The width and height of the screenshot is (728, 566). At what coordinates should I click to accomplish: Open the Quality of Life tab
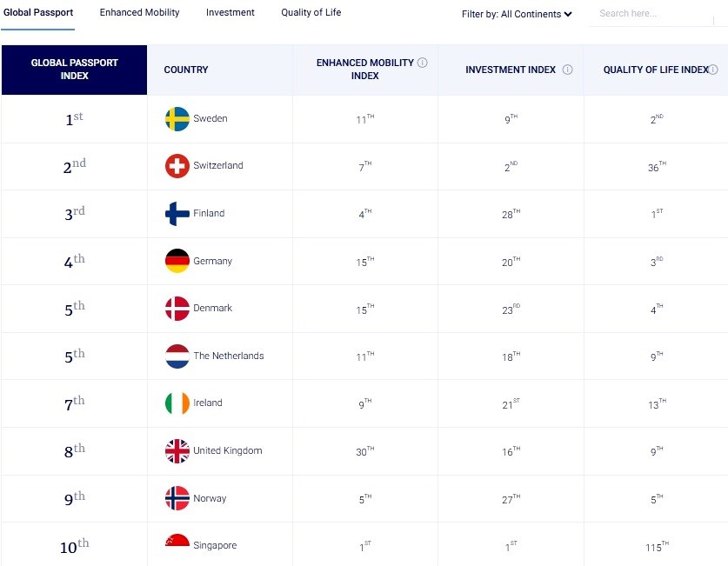(x=311, y=12)
